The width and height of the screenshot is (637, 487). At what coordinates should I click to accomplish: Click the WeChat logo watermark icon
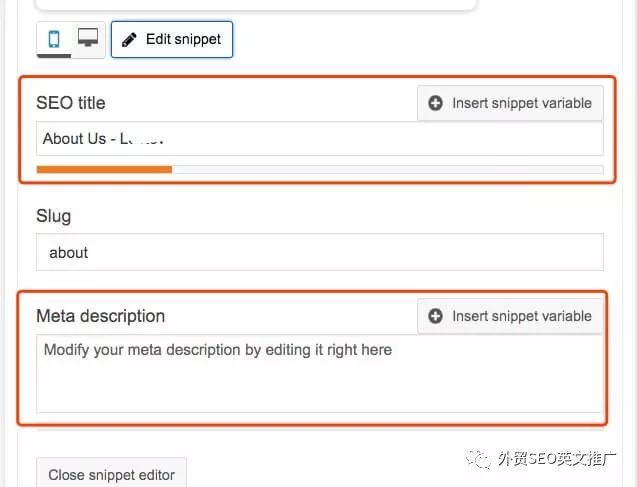[480, 459]
